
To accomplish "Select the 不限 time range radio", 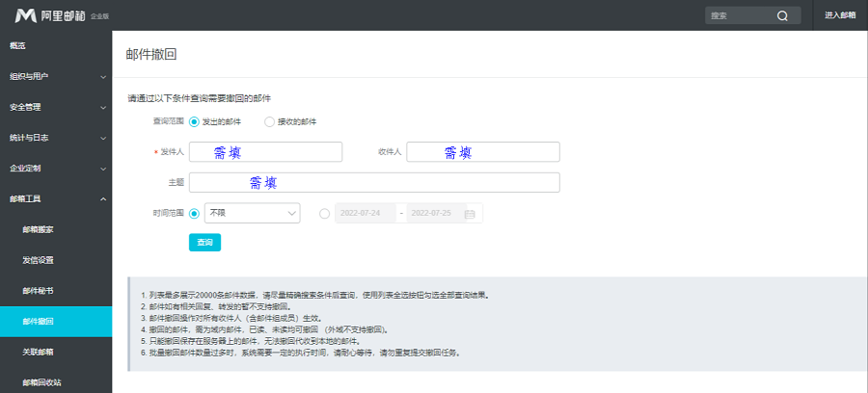I will tap(194, 214).
